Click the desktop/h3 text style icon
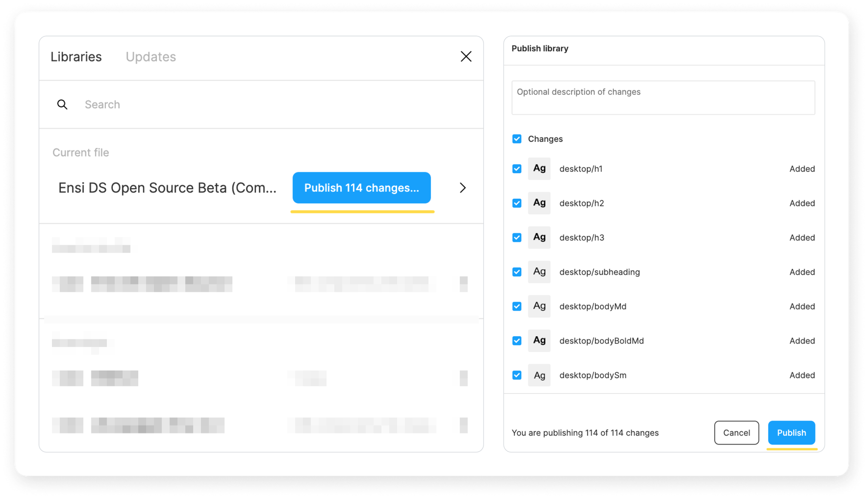868x498 pixels. 539,238
